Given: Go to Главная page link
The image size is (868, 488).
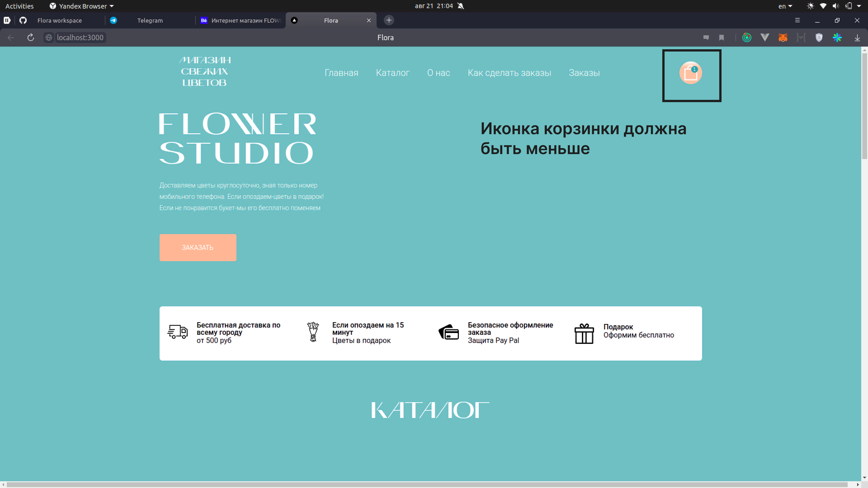Looking at the screenshot, I should click(x=341, y=73).
